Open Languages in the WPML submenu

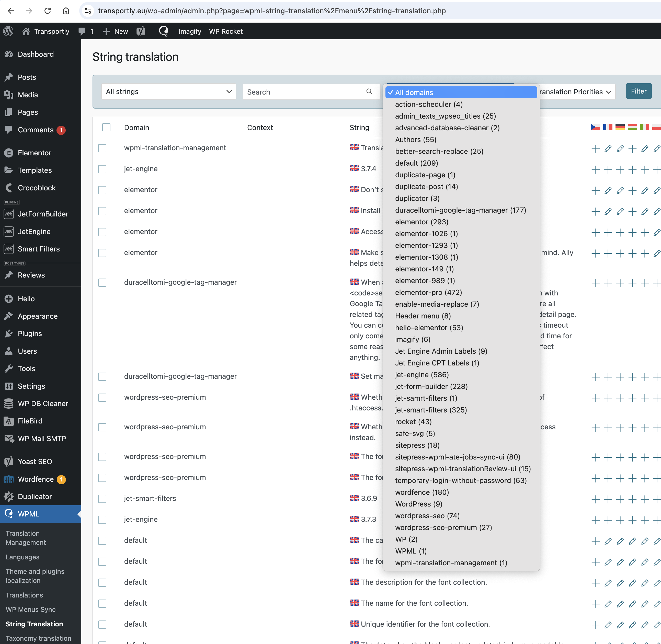22,557
